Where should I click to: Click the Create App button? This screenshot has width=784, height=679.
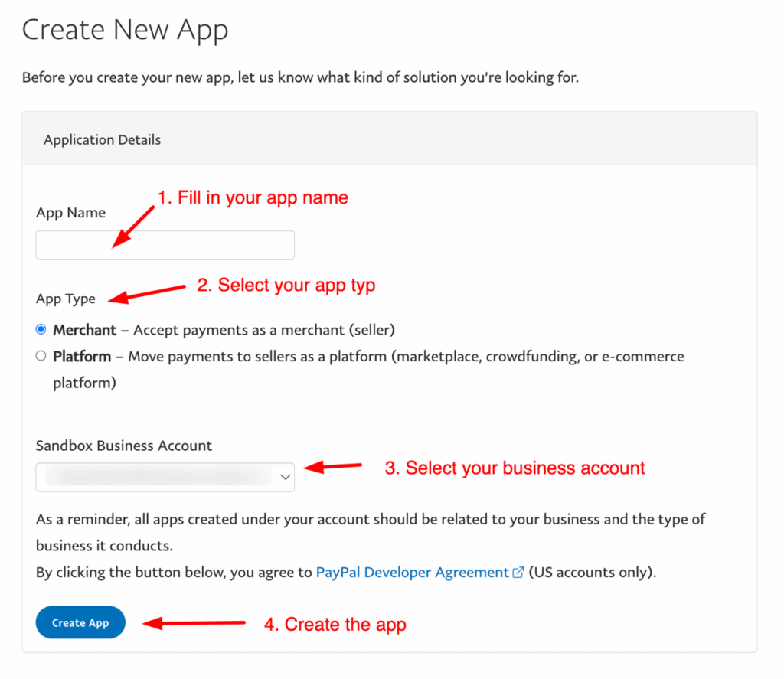[x=80, y=623]
